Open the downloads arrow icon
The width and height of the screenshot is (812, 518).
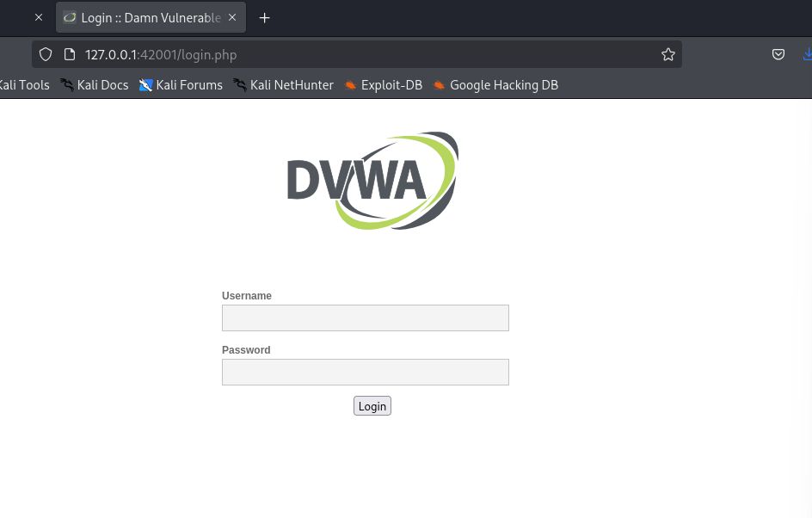coord(808,54)
